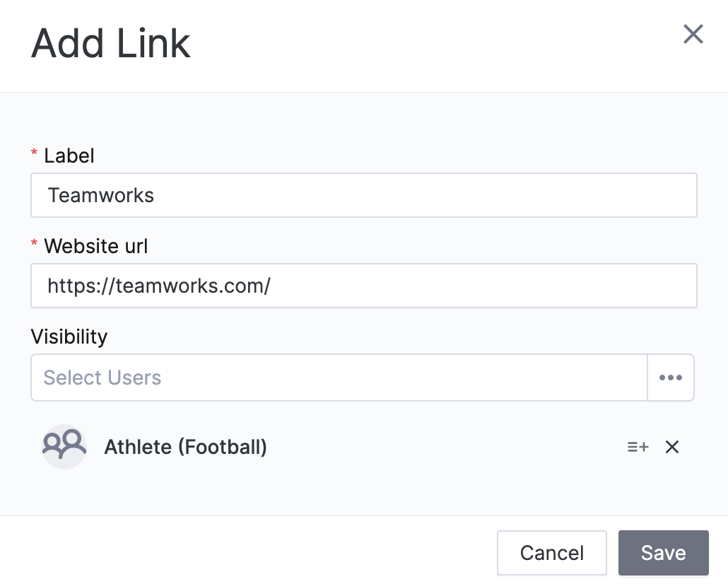
Task: Click the "Website url" field caption
Action: pos(96,246)
